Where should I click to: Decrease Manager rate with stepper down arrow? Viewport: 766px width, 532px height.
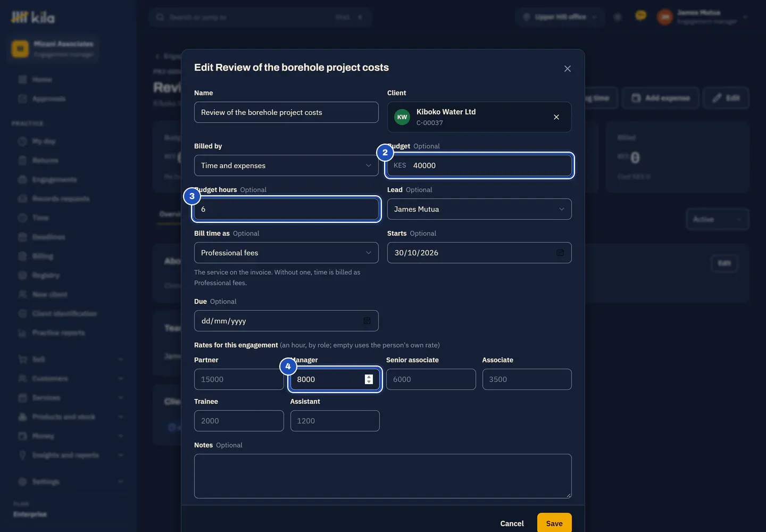click(369, 382)
